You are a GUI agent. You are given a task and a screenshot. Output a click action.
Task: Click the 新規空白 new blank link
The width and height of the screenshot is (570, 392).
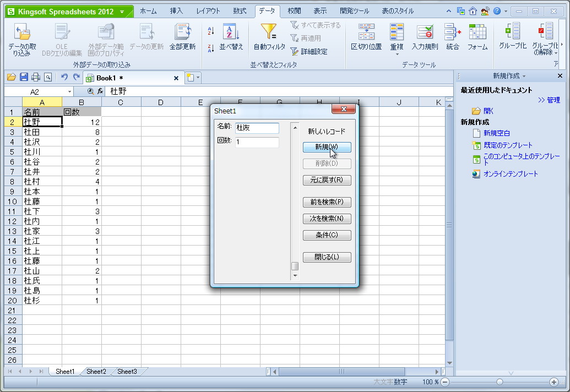click(497, 133)
